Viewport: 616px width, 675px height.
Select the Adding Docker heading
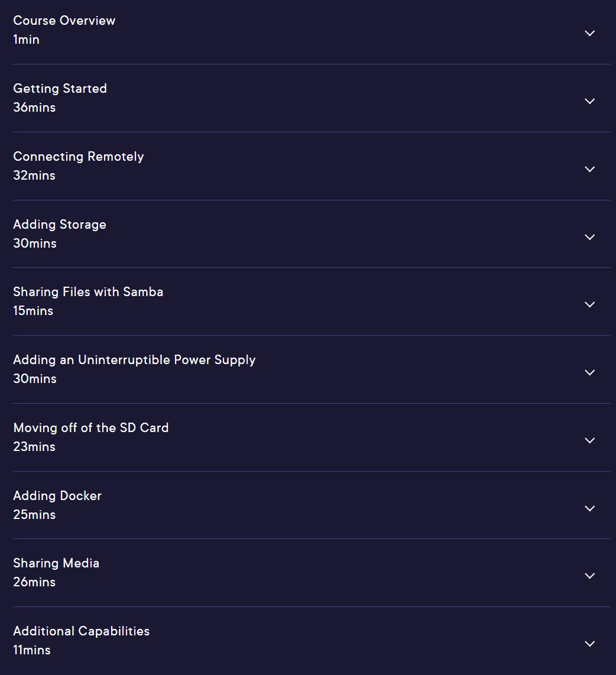click(57, 496)
